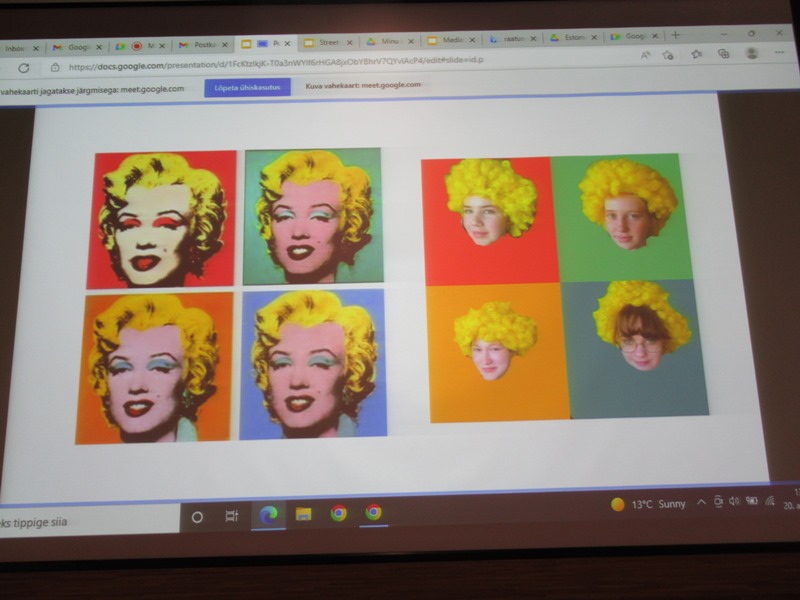Open the Collections icon in Edge toolbar
This screenshot has width=800, height=600.
(x=723, y=54)
